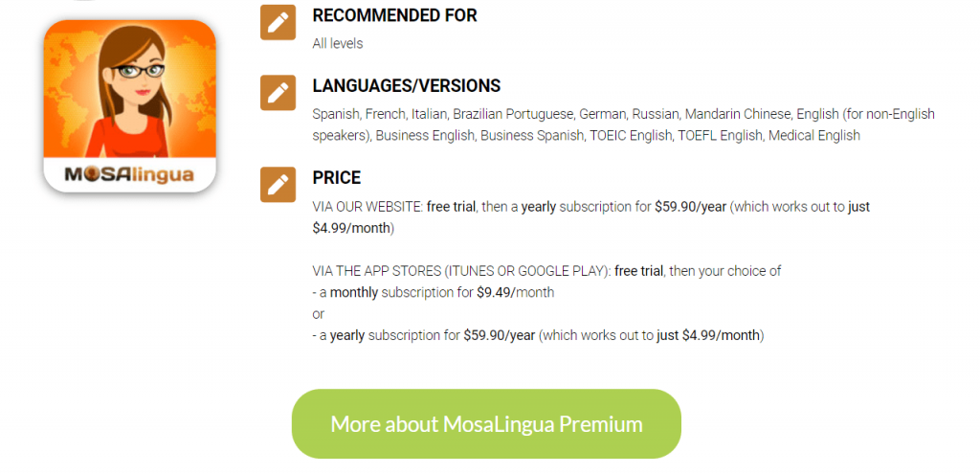
Task: Click the pencil icon beside PRICE
Action: point(278,185)
